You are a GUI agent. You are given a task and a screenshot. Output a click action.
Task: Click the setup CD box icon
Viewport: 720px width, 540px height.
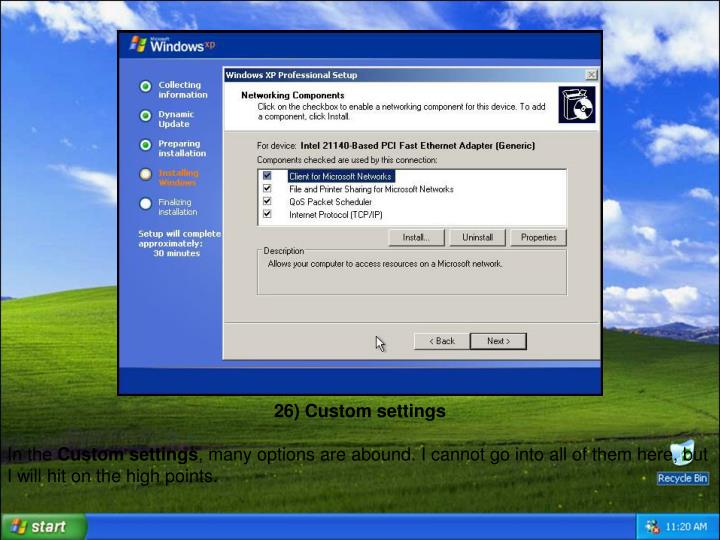(x=577, y=105)
